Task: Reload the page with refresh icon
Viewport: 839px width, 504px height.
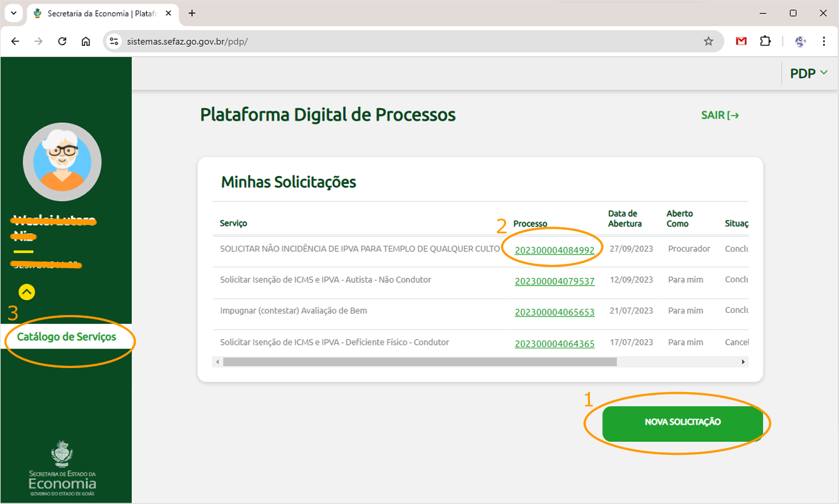Action: click(62, 41)
